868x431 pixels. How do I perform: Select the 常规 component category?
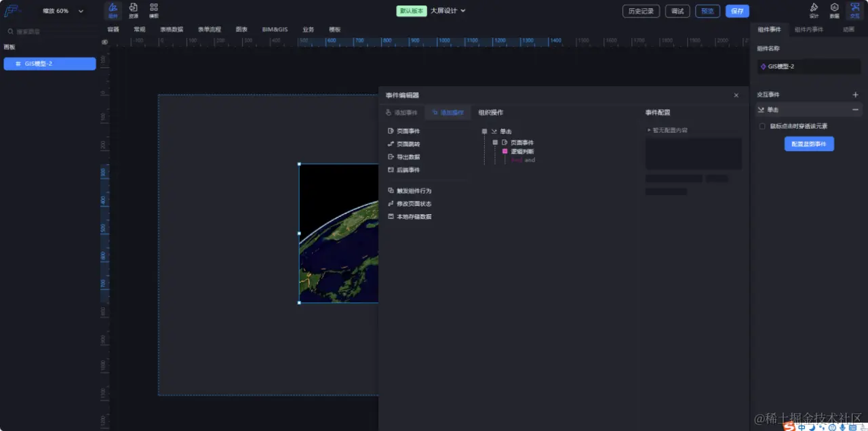coord(139,30)
